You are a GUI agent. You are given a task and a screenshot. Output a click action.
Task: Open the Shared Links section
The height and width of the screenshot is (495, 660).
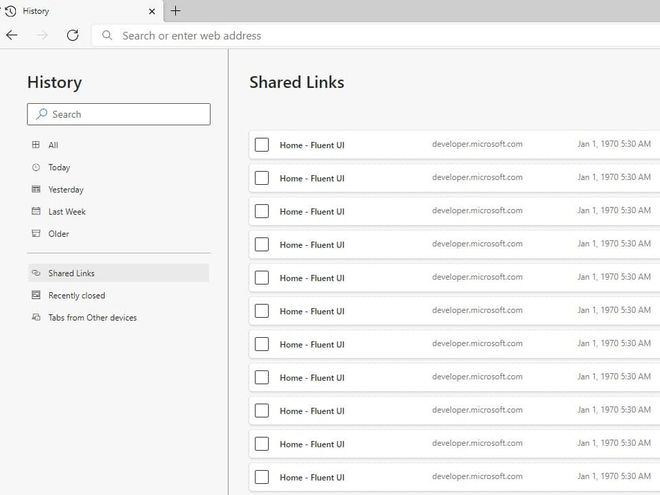118,273
